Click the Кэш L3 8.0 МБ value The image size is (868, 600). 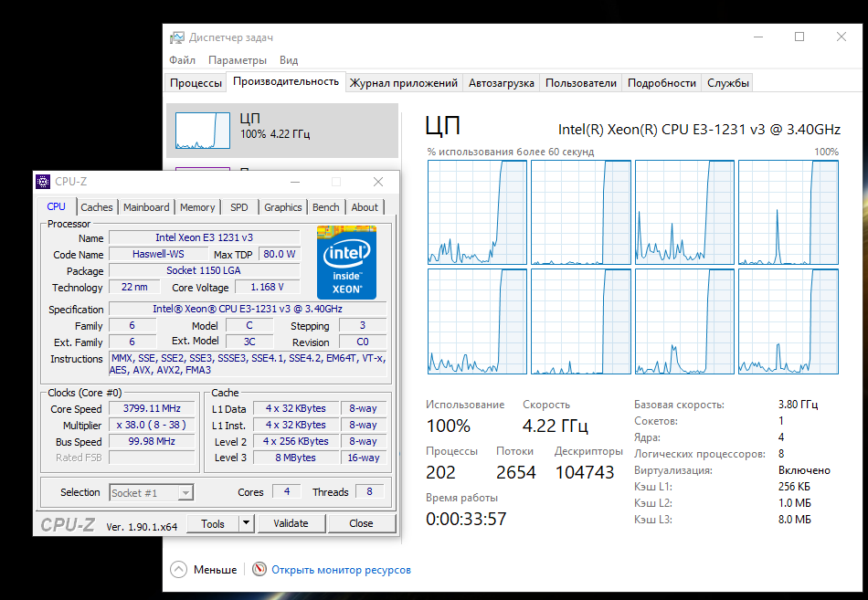coord(794,520)
